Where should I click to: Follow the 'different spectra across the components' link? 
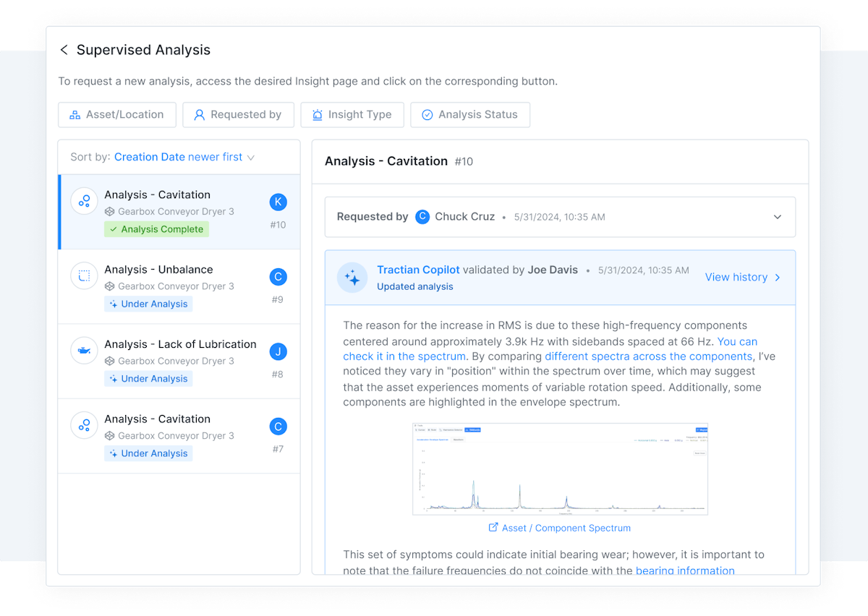[648, 356]
